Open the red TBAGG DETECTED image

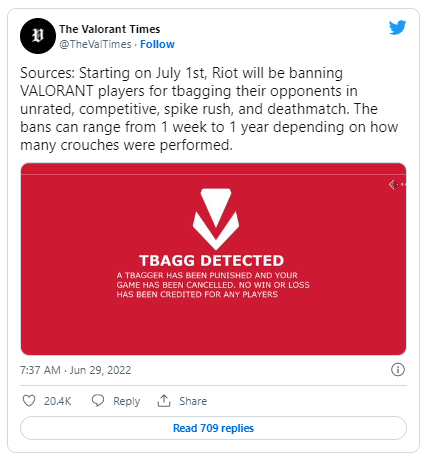coord(213,259)
